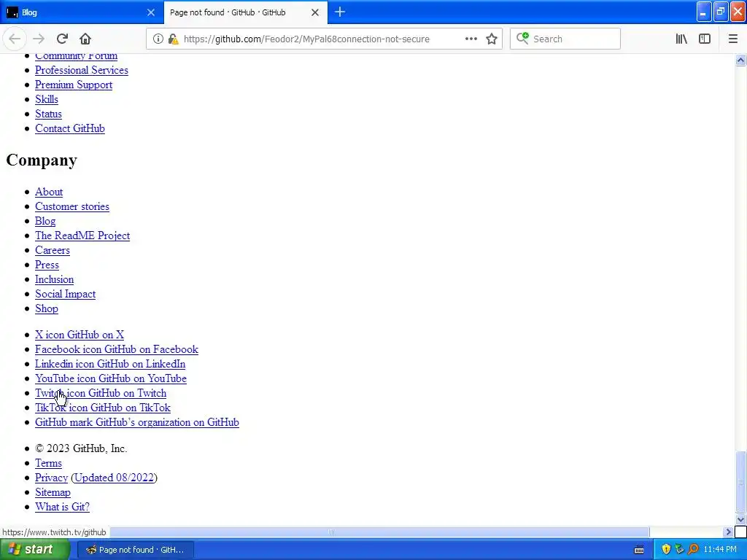
Task: Open Contact GitHub link
Action: pyautogui.click(x=70, y=128)
